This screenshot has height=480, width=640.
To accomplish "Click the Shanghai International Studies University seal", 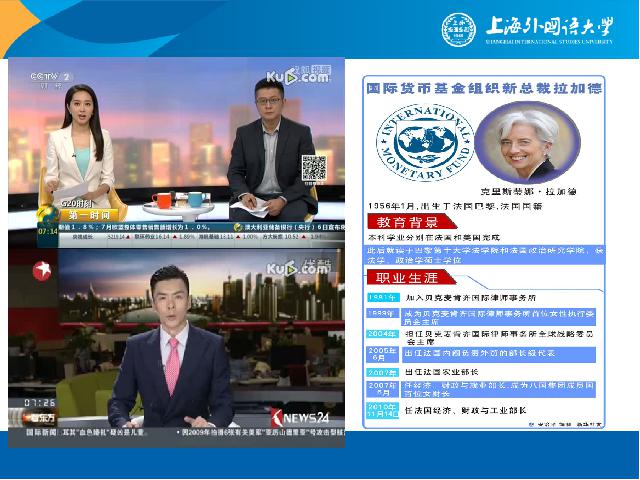I will click(x=457, y=33).
